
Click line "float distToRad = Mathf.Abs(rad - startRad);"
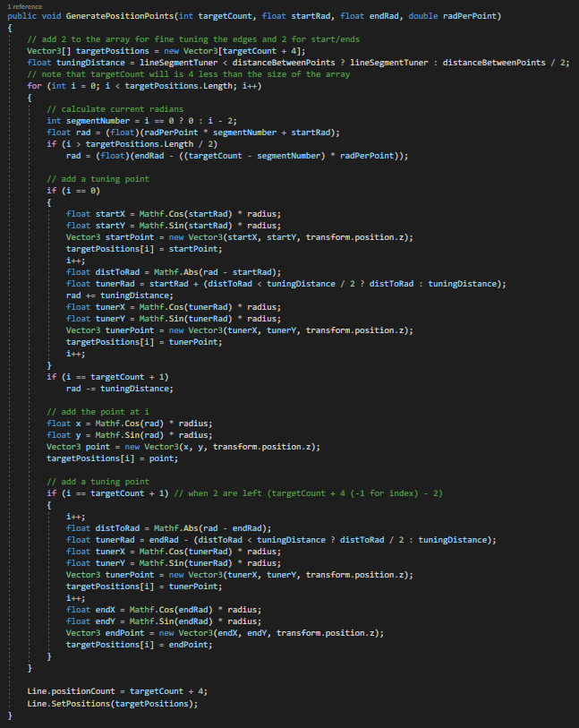pyautogui.click(x=174, y=272)
